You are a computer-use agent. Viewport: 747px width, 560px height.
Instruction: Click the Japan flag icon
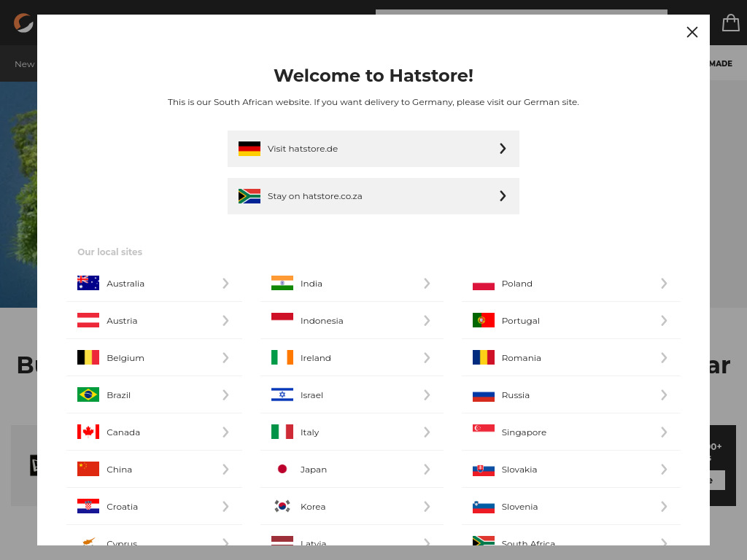point(282,469)
